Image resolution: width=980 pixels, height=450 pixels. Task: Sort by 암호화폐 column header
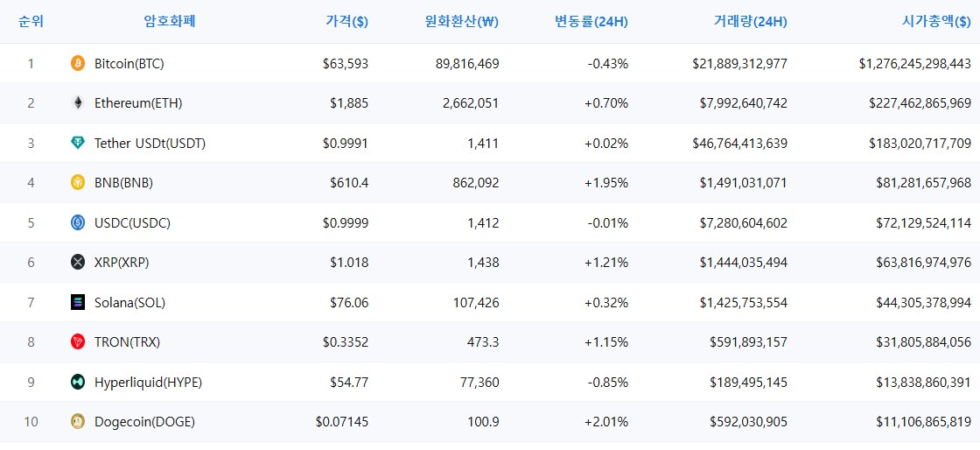coord(170,21)
